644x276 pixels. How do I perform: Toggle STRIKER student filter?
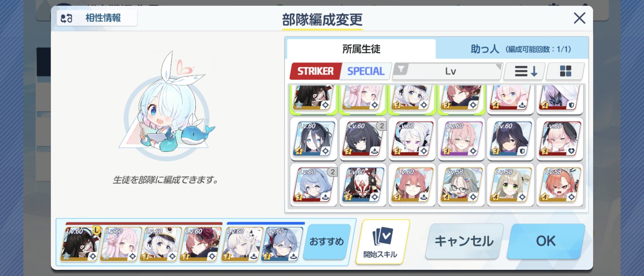(315, 71)
